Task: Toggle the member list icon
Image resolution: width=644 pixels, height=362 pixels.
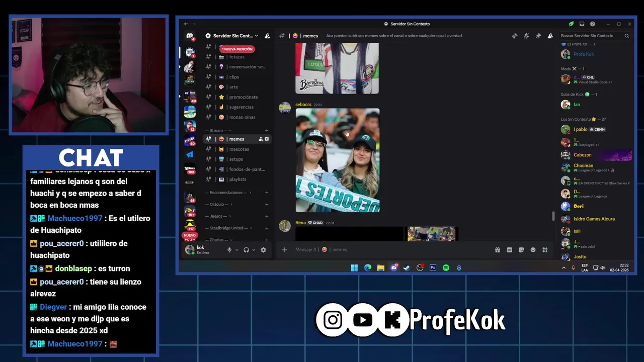Action: click(x=550, y=36)
